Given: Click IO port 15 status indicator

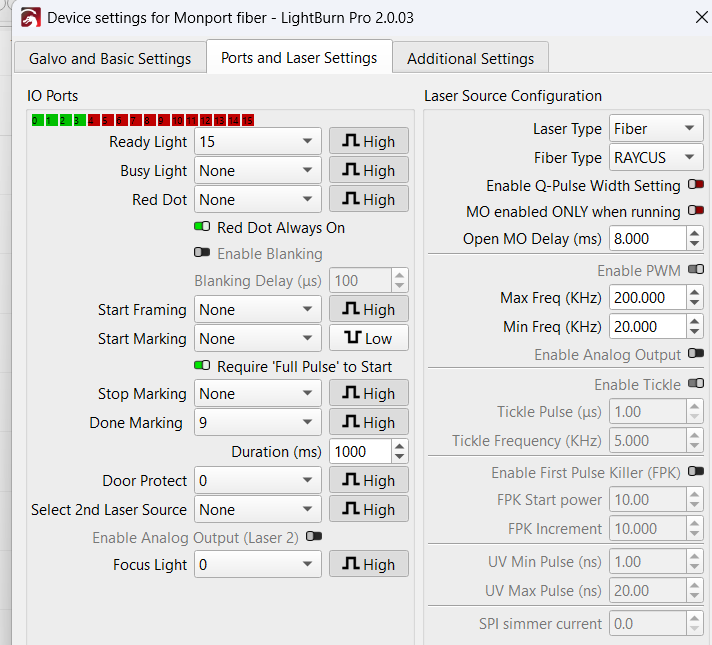Looking at the screenshot, I should [x=247, y=120].
